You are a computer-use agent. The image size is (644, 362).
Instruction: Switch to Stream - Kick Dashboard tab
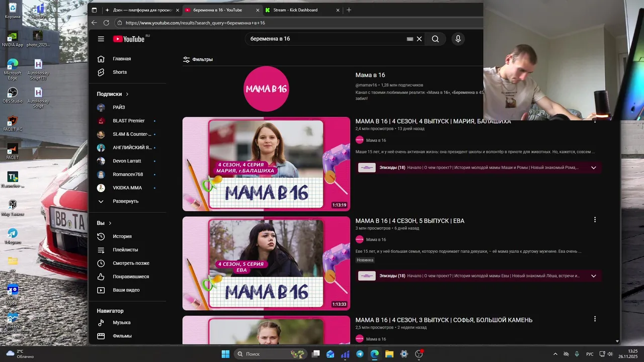point(302,10)
